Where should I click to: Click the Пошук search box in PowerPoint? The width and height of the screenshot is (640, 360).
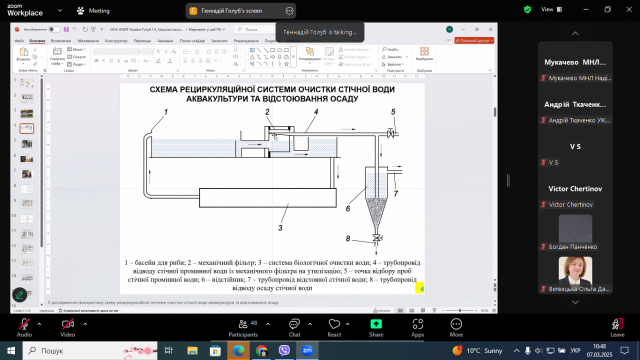[x=255, y=29]
